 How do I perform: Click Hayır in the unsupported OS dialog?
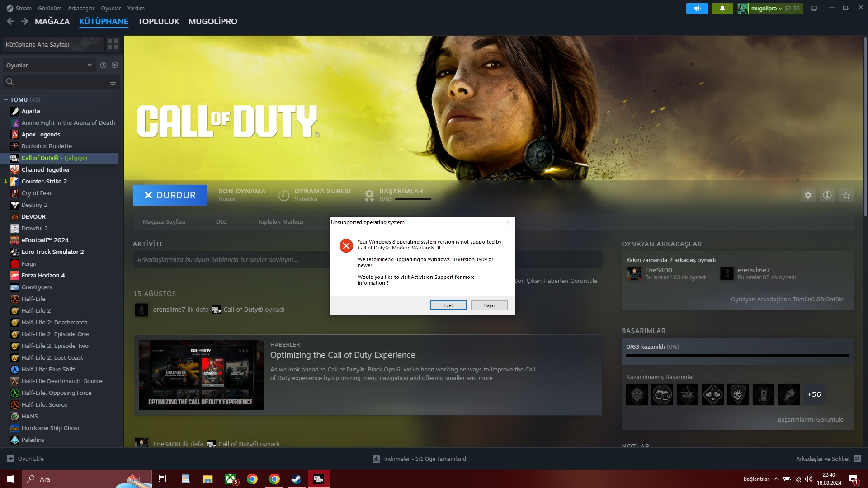(489, 305)
